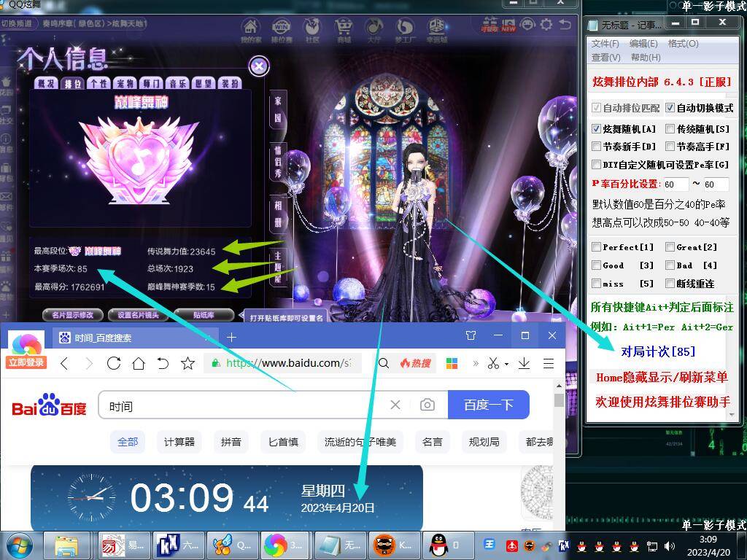Screen dimensions: 747x560
Task: Switch to 概况 tab in 个人信息
Action: click(46, 83)
